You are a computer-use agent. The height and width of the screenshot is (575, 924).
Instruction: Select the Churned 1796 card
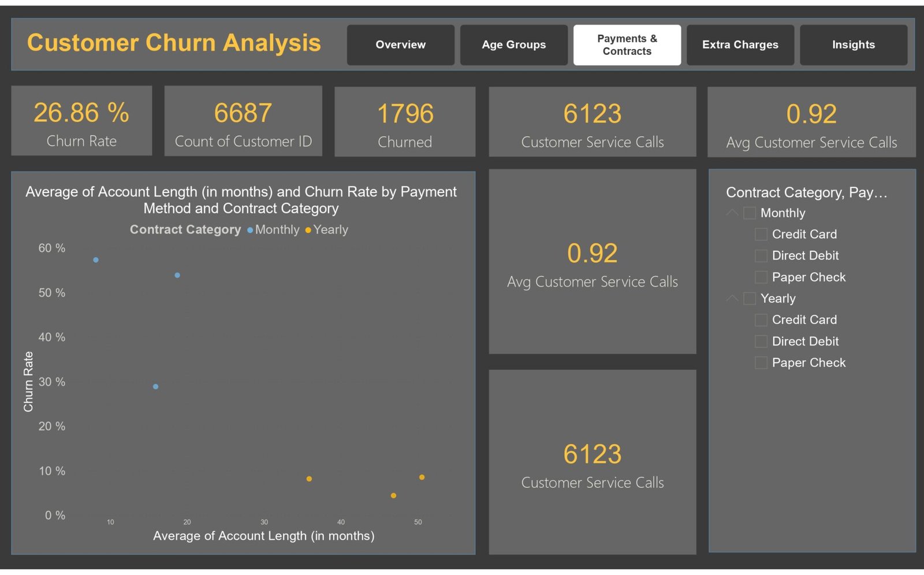tap(405, 122)
